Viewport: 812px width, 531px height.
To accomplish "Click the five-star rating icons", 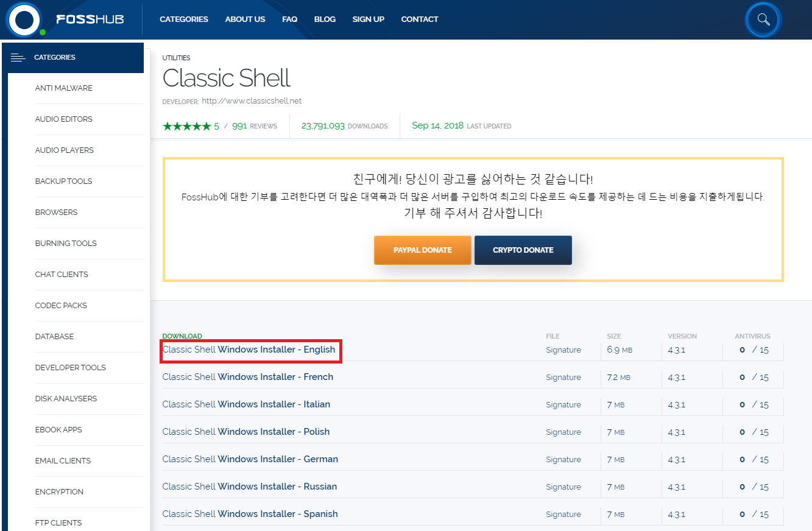I will pos(186,126).
